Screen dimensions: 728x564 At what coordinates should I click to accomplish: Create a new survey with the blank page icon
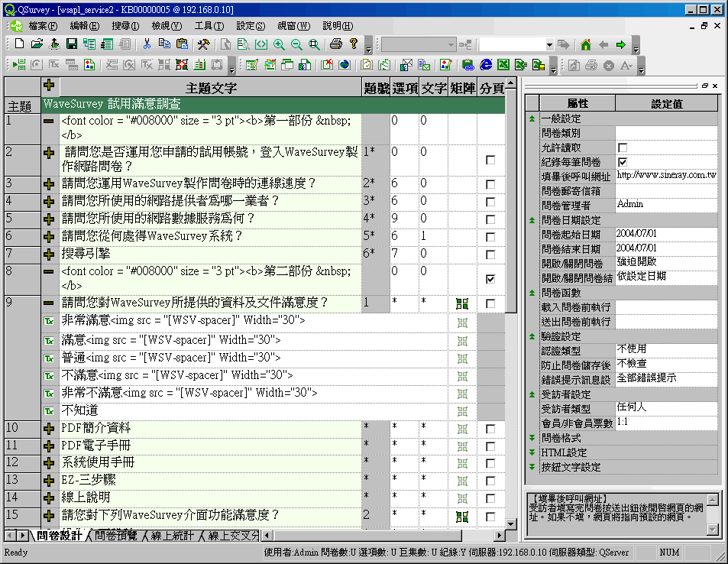pyautogui.click(x=20, y=44)
